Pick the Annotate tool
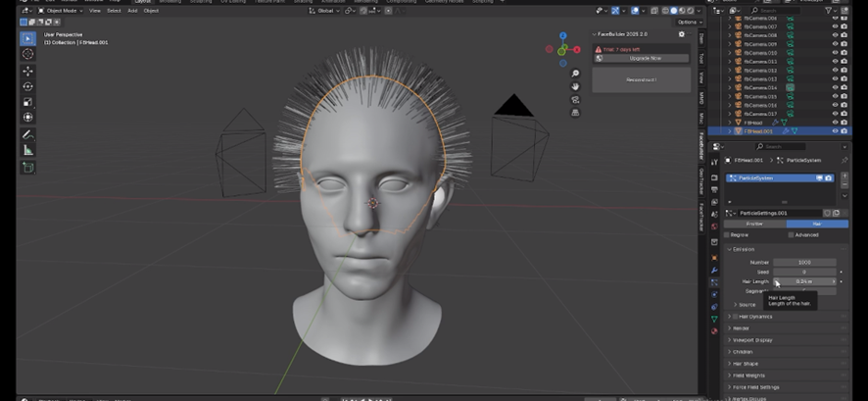Image resolution: width=868 pixels, height=401 pixels. click(27, 133)
